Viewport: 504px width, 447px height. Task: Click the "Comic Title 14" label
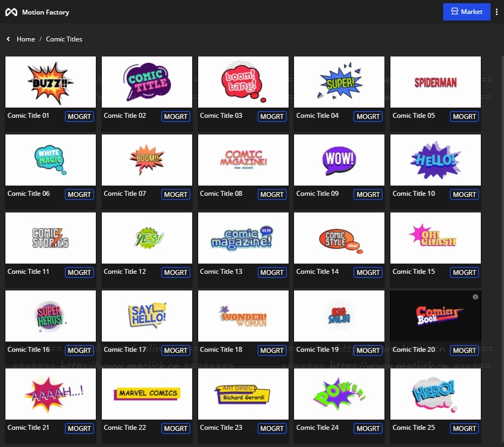[x=317, y=272]
